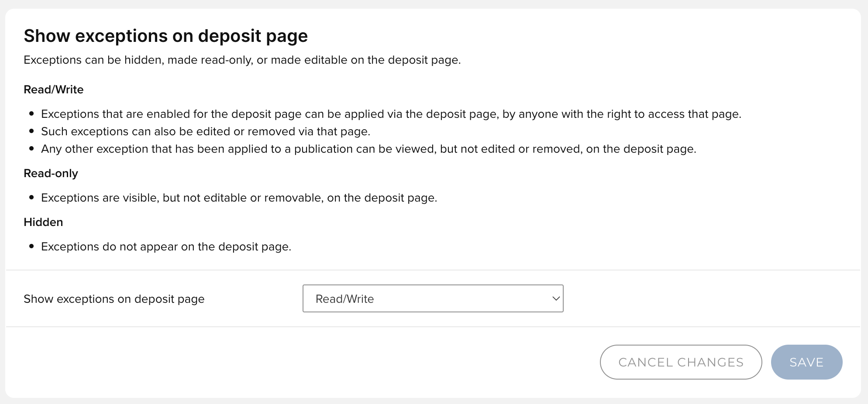
Task: Click the main 'Show exceptions on deposit page' title
Action: [x=165, y=36]
